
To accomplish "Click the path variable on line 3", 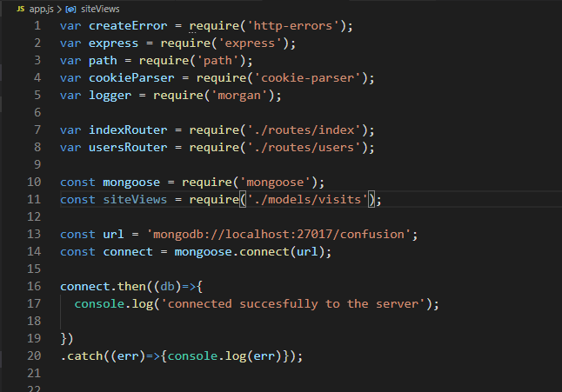I will (x=103, y=61).
